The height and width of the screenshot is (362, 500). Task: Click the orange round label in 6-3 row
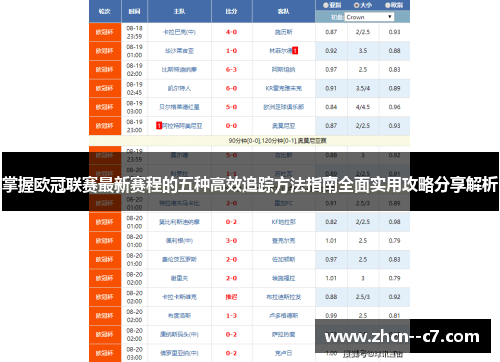pos(105,69)
